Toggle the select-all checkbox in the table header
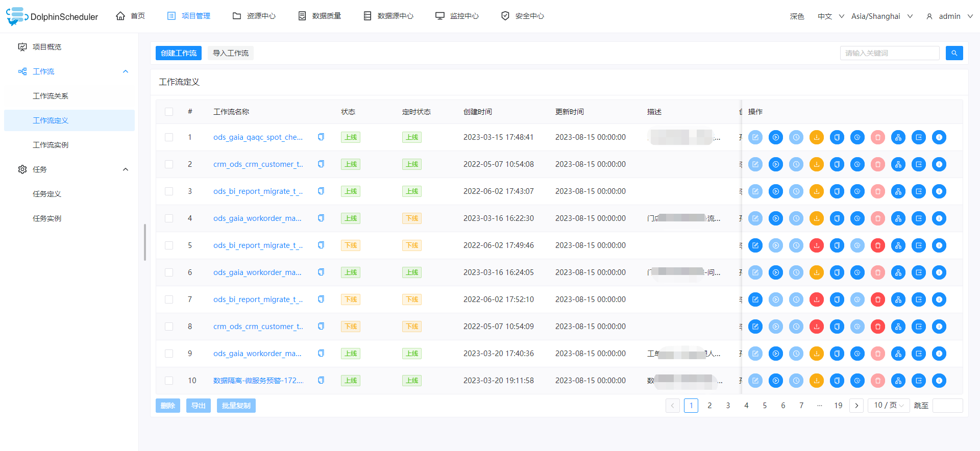This screenshot has width=980, height=451. click(169, 112)
